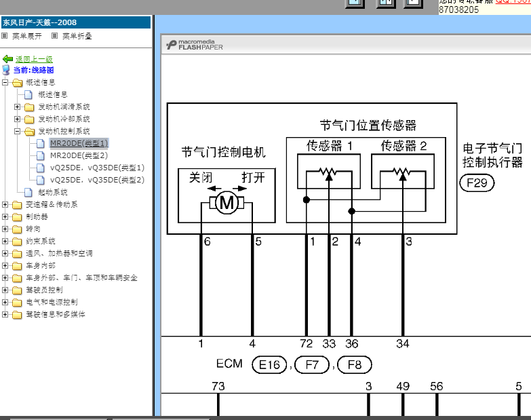Collapse the 发动机控制系统 node
Viewport: 531px width, 420px height.
(17, 131)
